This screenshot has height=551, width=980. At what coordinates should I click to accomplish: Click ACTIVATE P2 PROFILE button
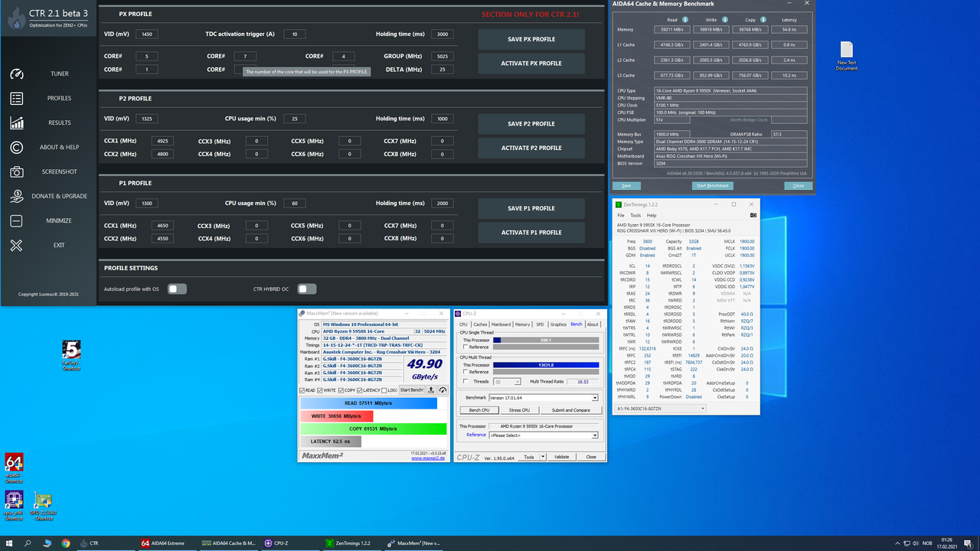pyautogui.click(x=531, y=148)
